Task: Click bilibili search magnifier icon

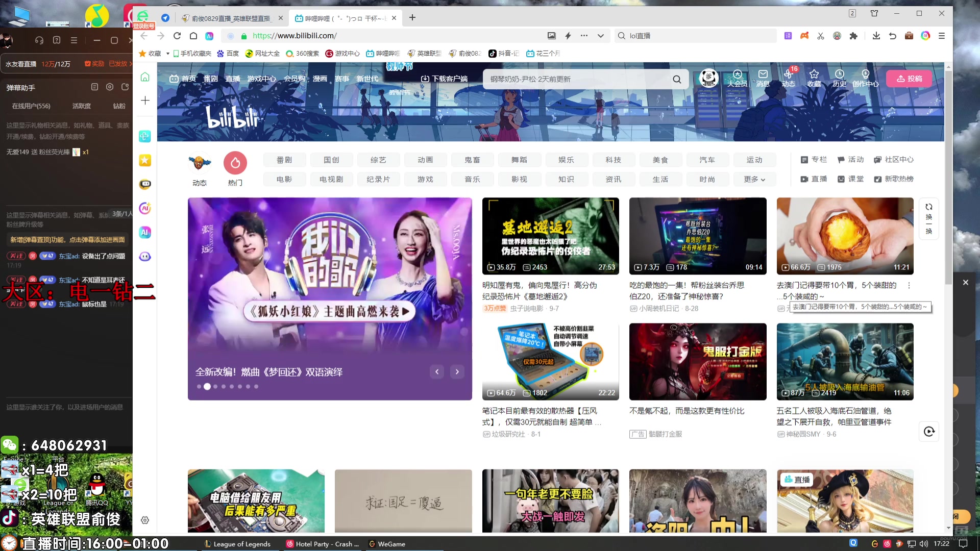Action: tap(677, 79)
